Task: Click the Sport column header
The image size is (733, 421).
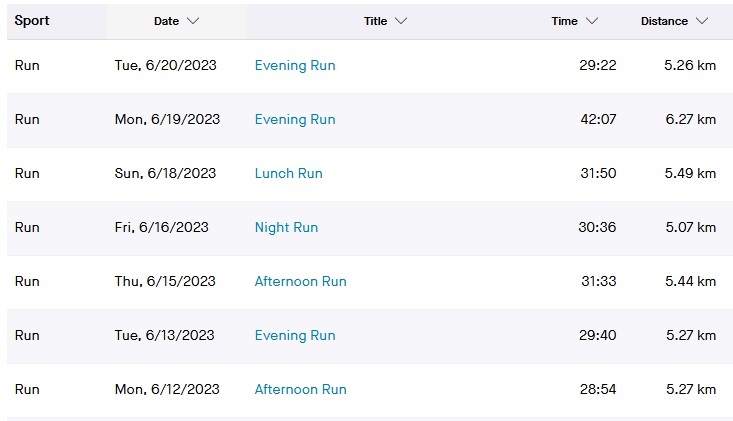Action: (x=32, y=20)
